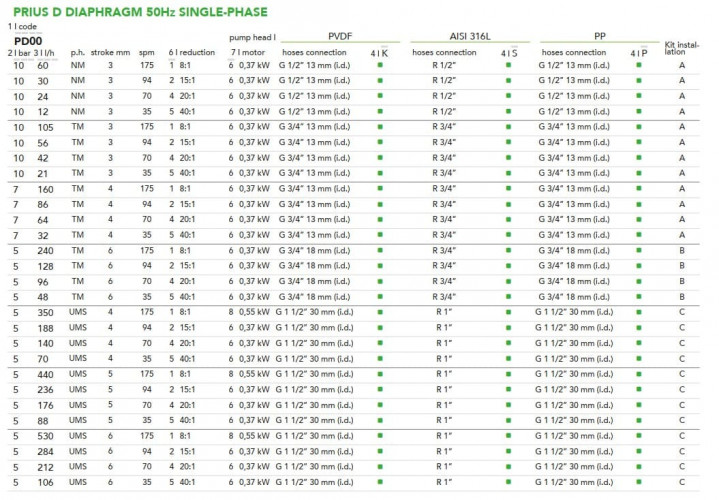Click PP green marker in the 440 l/h row

638,374
